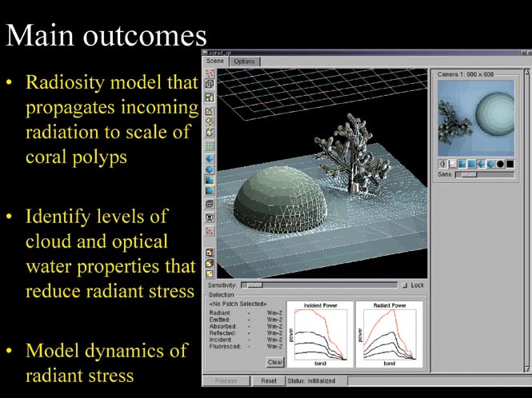The height and width of the screenshot is (398, 532).
Task: Enable the Lock checkbox
Action: (404, 285)
